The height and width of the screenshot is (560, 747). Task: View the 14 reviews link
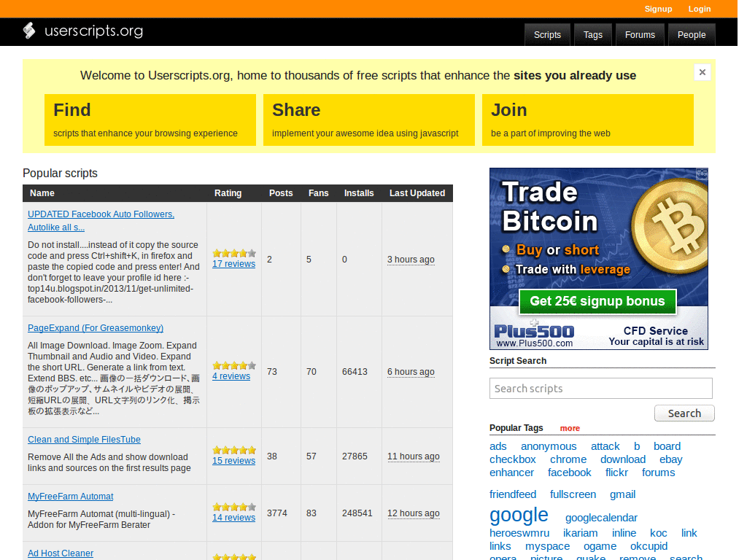point(234,518)
